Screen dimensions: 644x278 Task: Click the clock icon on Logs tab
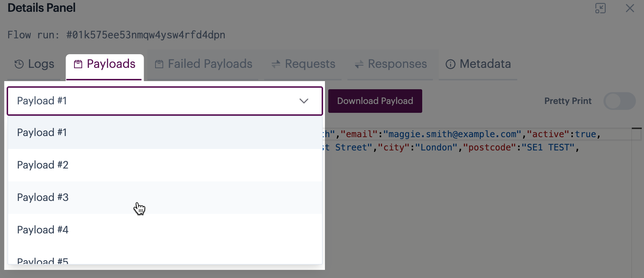pos(19,64)
